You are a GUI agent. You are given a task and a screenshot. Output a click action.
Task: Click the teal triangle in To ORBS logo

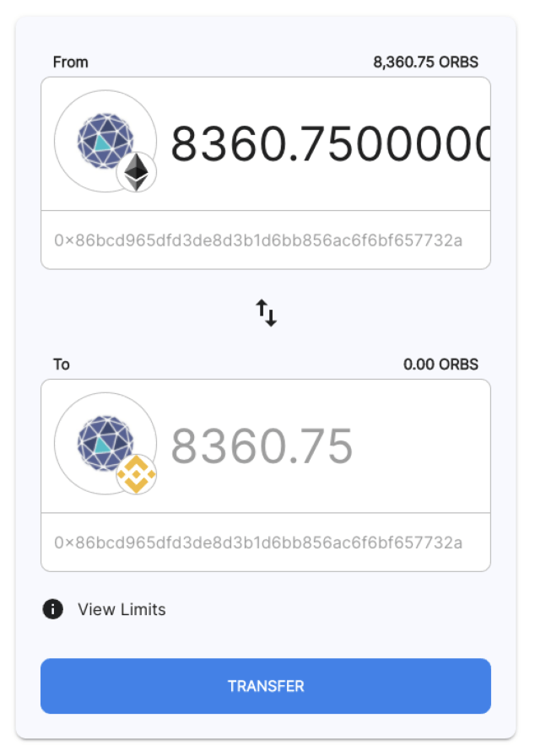coord(102,445)
